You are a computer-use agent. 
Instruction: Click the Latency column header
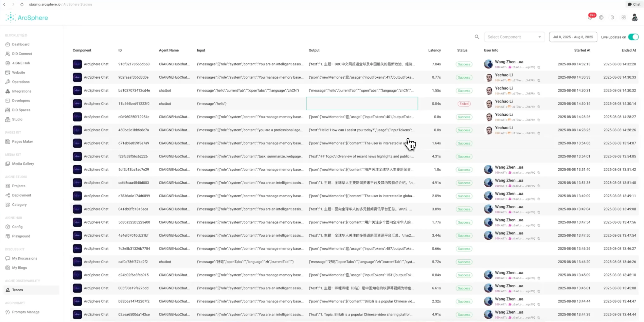(x=434, y=50)
